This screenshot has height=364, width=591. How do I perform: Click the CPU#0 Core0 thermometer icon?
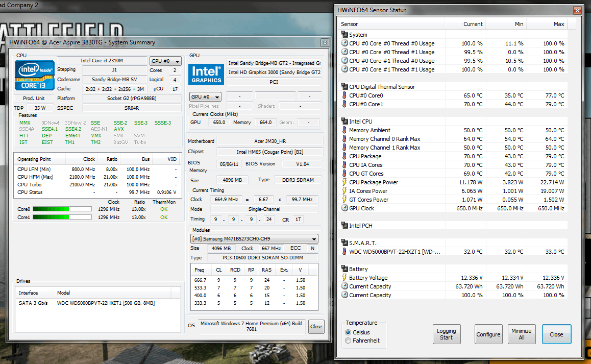click(344, 95)
